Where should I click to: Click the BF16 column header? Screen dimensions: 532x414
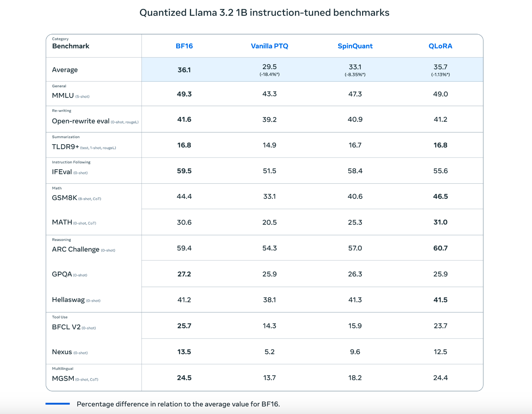184,46
